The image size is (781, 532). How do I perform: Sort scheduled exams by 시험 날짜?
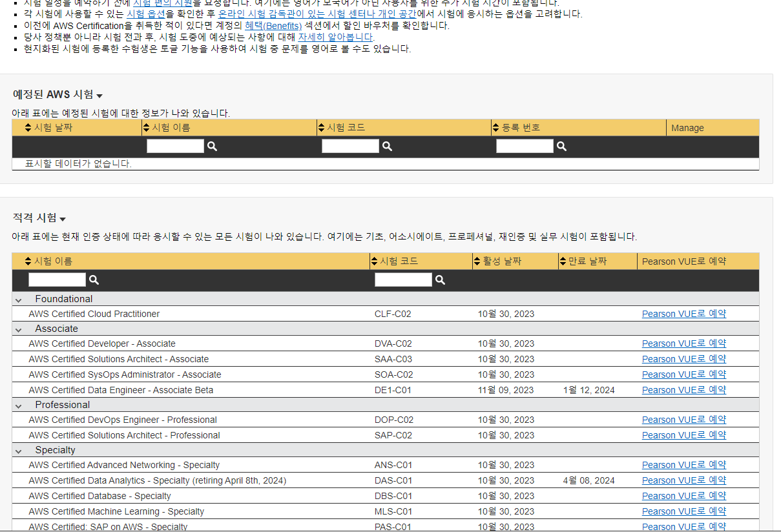point(48,127)
